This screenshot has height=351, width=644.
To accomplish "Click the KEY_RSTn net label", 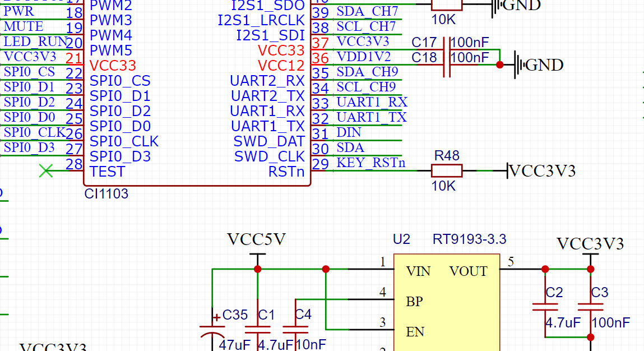I will 370,163.
